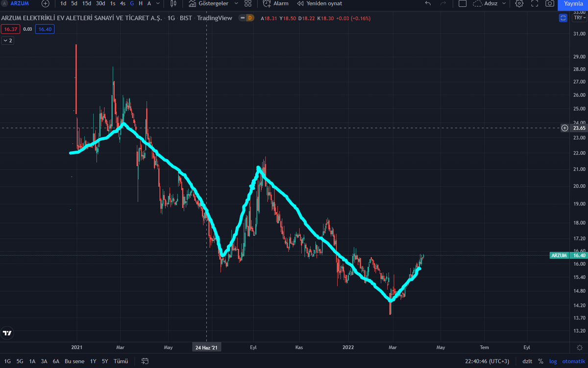The height and width of the screenshot is (368, 588).
Task: Create an Alarm alert
Action: (276, 3)
